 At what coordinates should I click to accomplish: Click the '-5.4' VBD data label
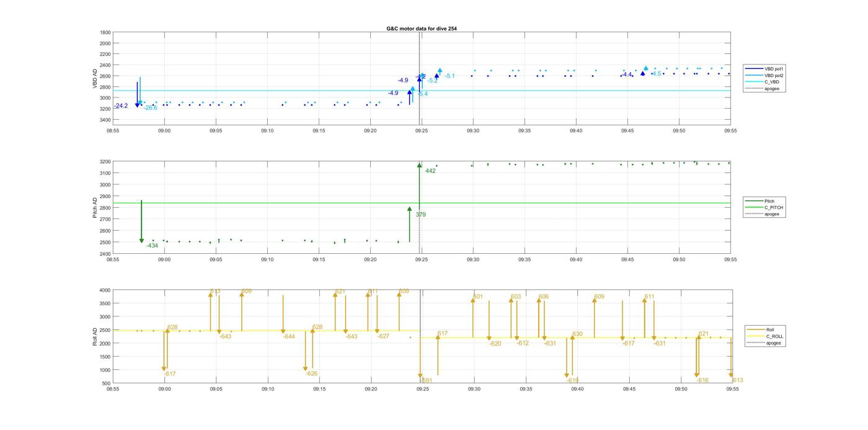(422, 94)
